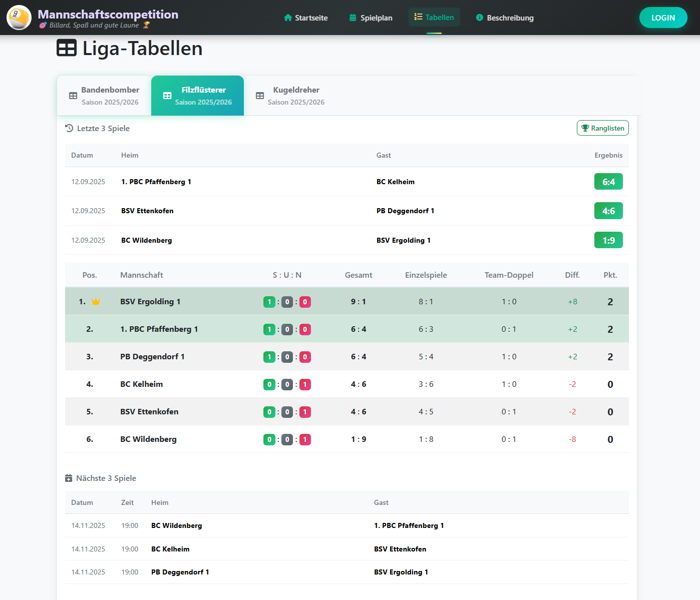The width and height of the screenshot is (700, 600).
Task: Click the calendar icon beside Spielplan
Action: [x=353, y=18]
